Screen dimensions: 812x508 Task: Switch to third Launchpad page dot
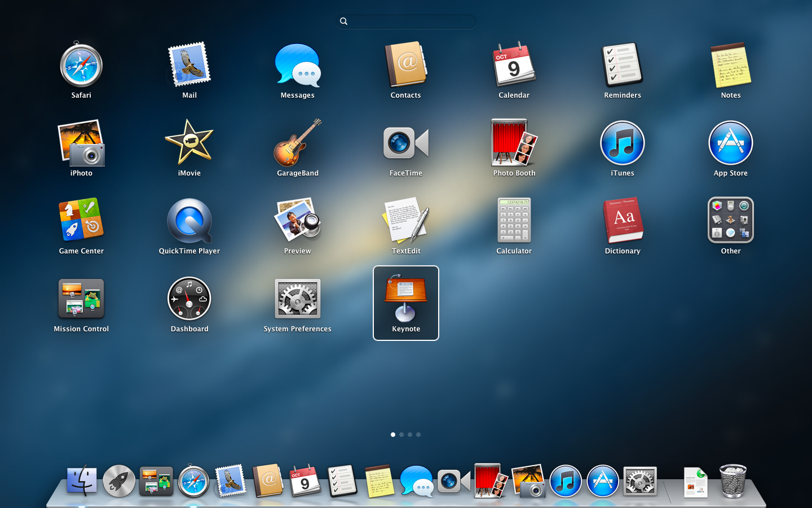[x=410, y=435]
